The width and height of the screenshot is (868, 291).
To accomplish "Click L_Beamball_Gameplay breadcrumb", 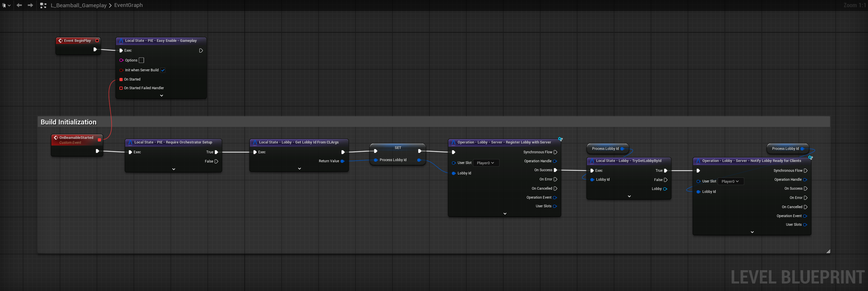I will 78,5.
